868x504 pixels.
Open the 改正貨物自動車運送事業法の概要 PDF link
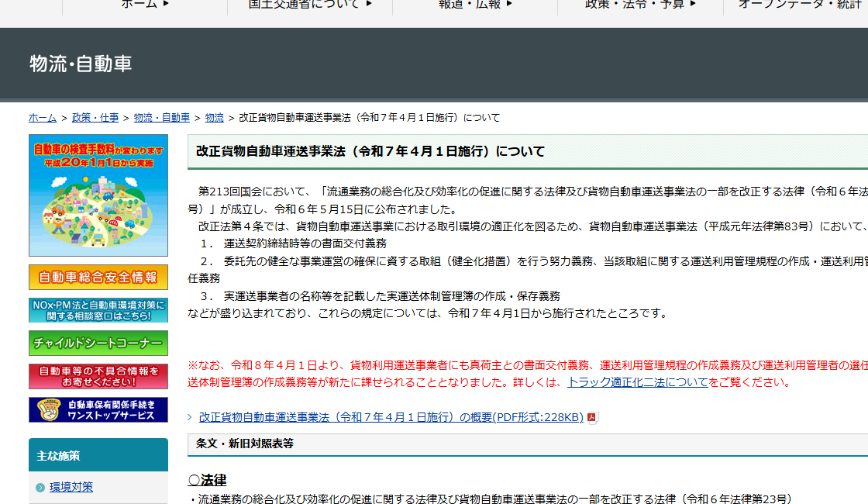[x=391, y=417]
